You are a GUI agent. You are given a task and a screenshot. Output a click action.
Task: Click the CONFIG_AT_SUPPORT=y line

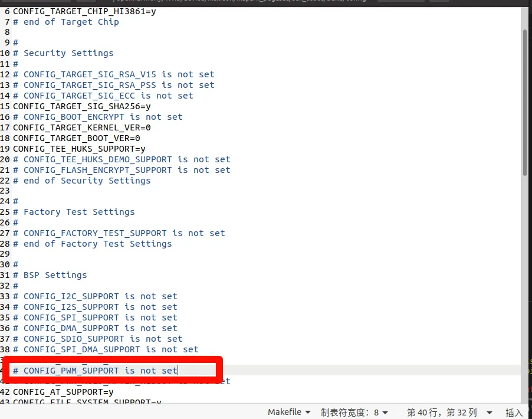coord(63,392)
